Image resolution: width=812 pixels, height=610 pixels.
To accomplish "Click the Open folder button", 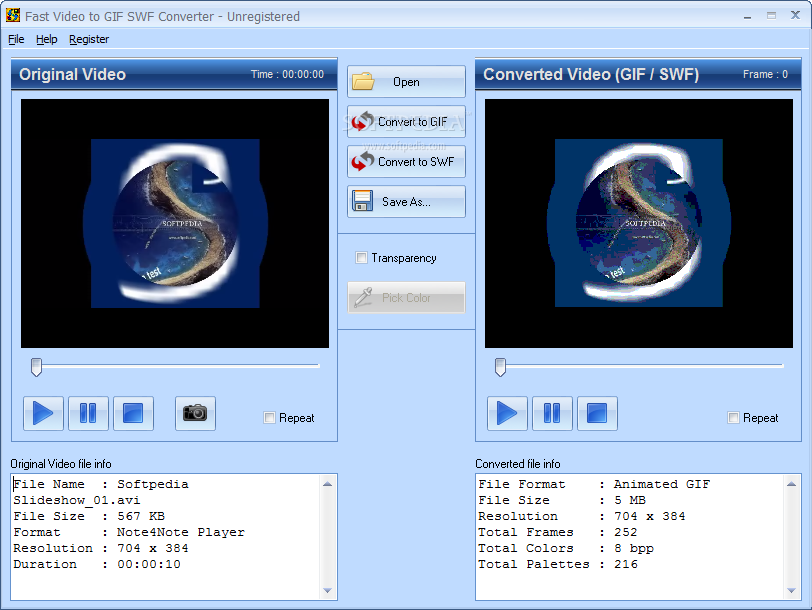I will (407, 82).
